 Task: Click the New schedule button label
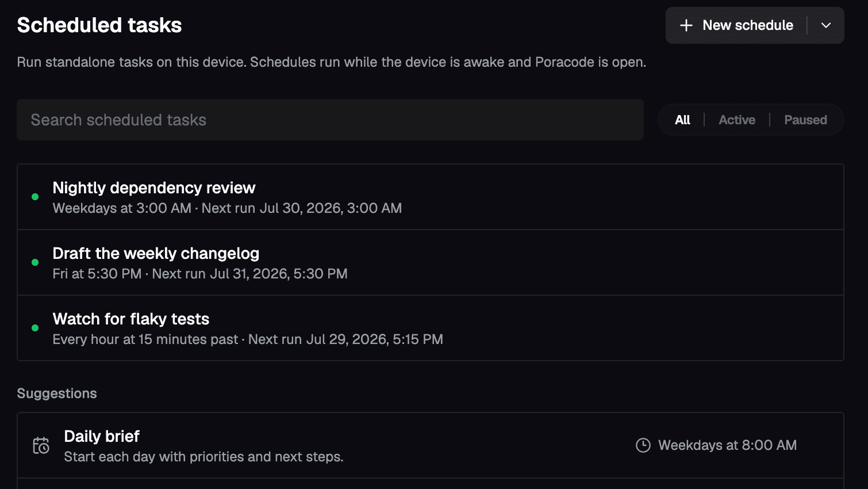[748, 25]
